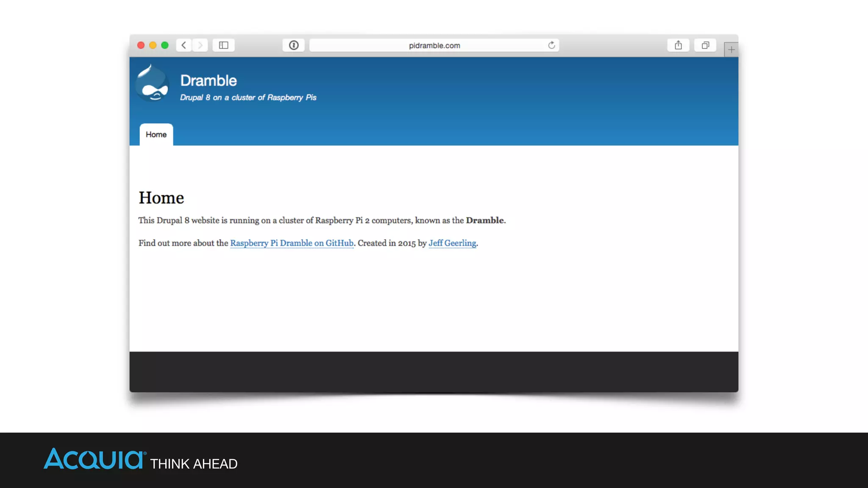Click the Acquia logo in the footer
The image size is (868, 488).
(94, 459)
